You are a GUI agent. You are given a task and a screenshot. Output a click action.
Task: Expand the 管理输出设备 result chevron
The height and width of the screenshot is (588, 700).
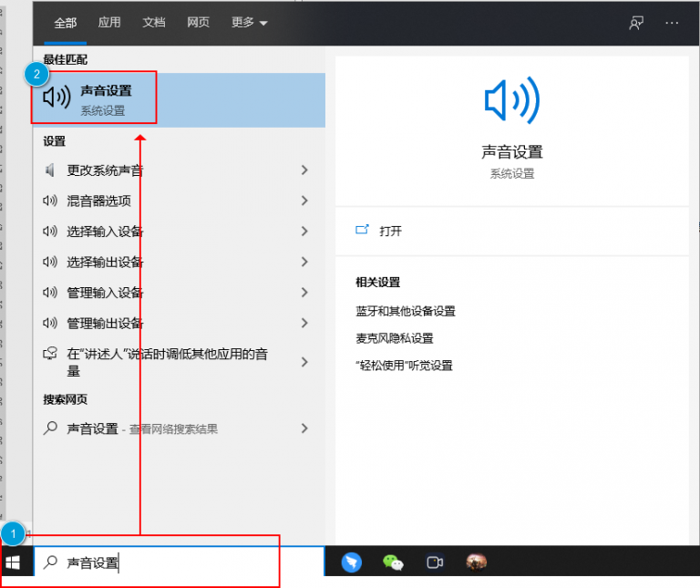304,323
